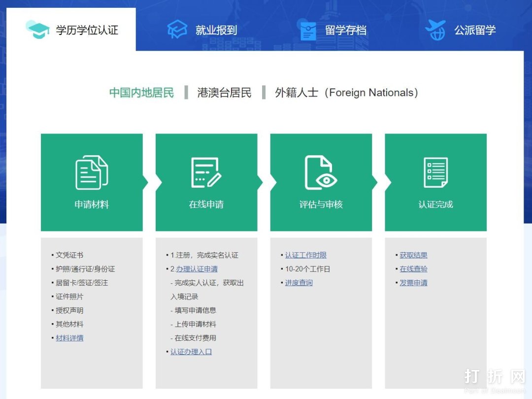Image resolution: width=532 pixels, height=399 pixels.
Task: Click the 留学存档 archive document icon
Action: pyautogui.click(x=308, y=30)
